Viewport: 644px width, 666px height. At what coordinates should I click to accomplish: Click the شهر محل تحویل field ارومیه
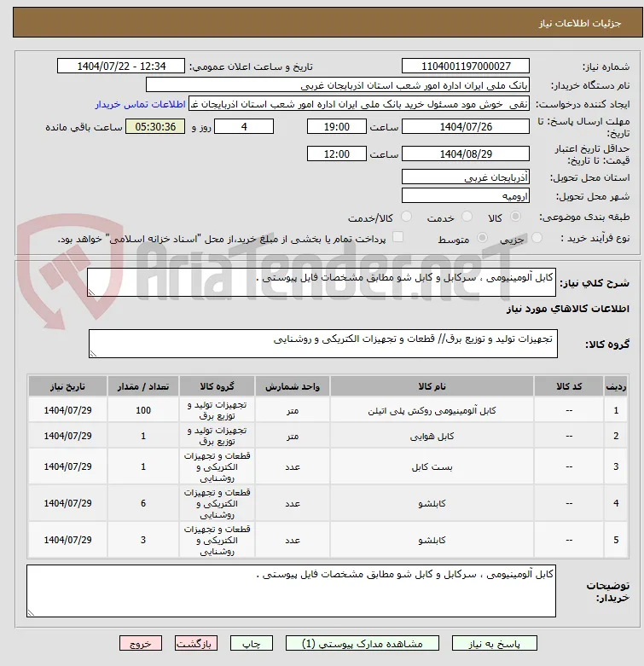pyautogui.click(x=466, y=196)
